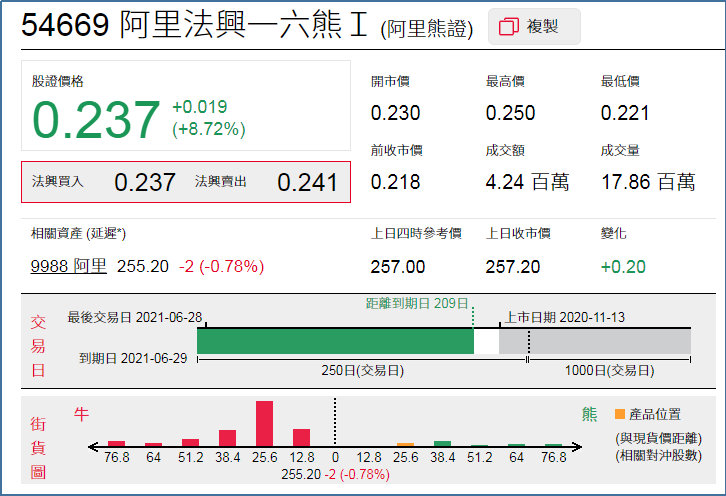Viewport: 726px width, 496px height.
Task: Click the (與現貨價距離) legend note
Action: (x=658, y=438)
